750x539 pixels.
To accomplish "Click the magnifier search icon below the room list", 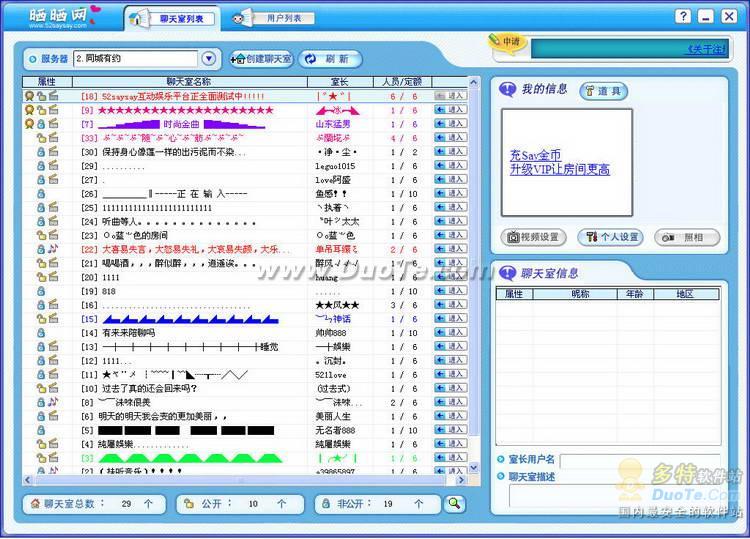I will coord(455,504).
